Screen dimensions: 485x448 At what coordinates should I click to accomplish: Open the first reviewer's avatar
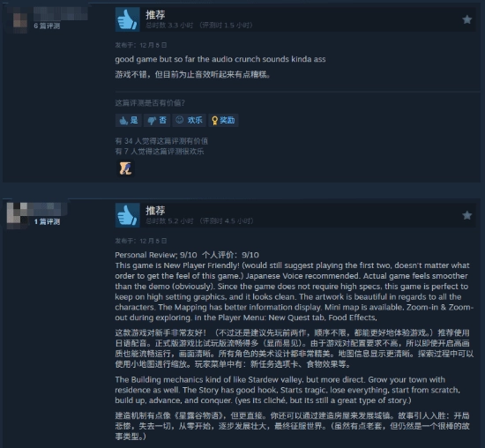tap(19, 19)
